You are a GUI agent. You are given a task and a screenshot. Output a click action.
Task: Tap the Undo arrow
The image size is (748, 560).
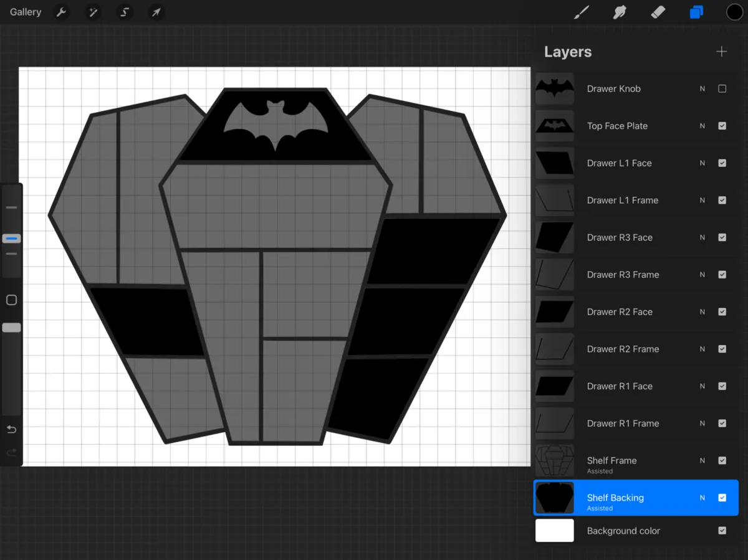tap(11, 429)
